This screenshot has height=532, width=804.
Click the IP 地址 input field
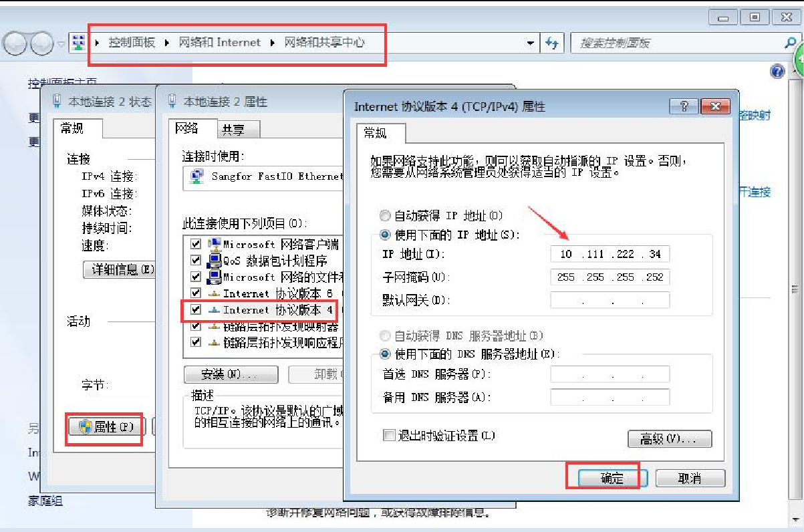(610, 255)
